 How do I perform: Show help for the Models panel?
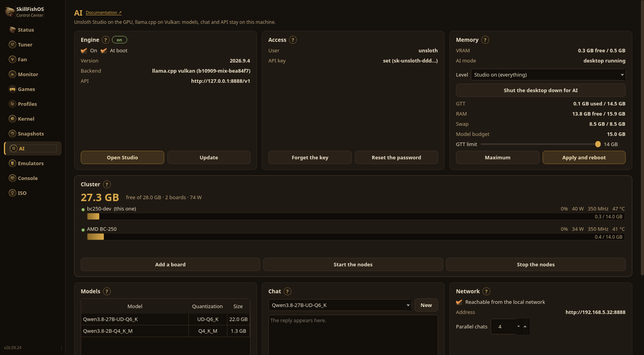(107, 291)
